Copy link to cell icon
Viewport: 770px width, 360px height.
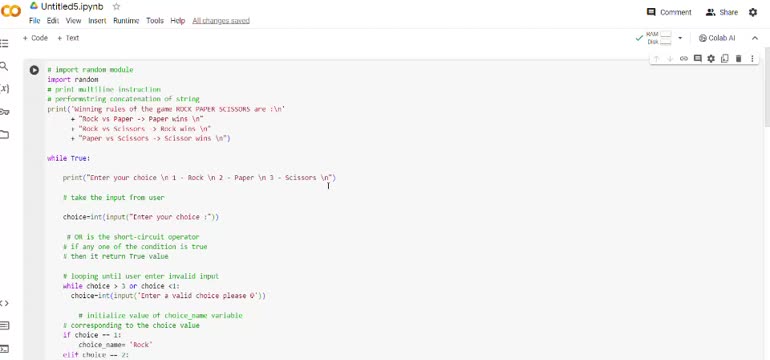[684, 58]
